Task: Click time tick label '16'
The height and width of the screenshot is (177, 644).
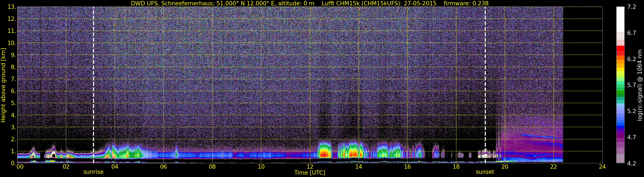Action: click(407, 166)
